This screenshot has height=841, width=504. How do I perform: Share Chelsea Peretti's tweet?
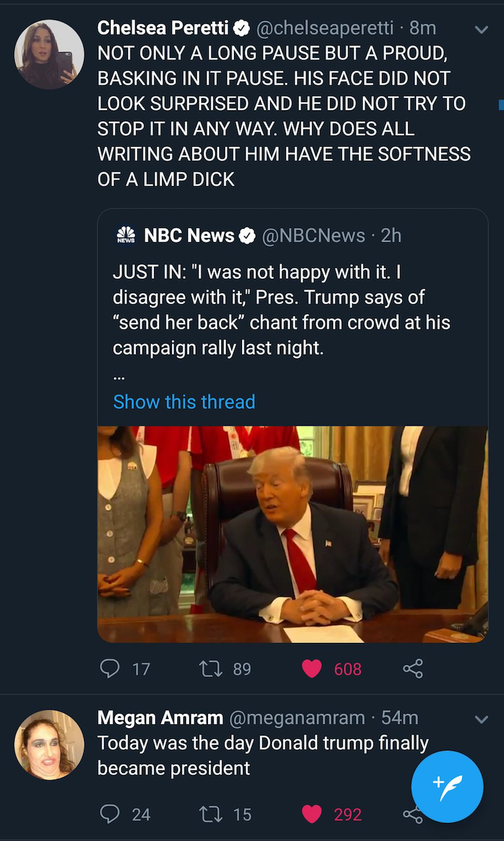pos(413,668)
